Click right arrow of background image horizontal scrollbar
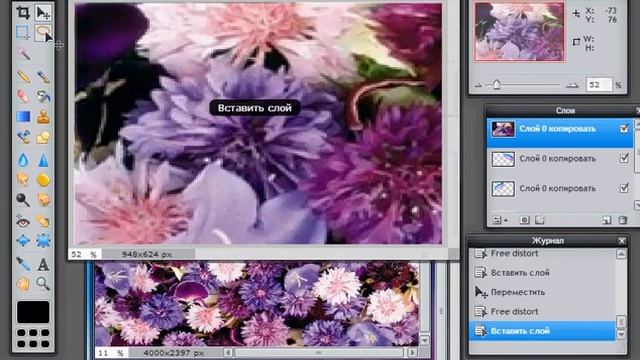 point(413,352)
